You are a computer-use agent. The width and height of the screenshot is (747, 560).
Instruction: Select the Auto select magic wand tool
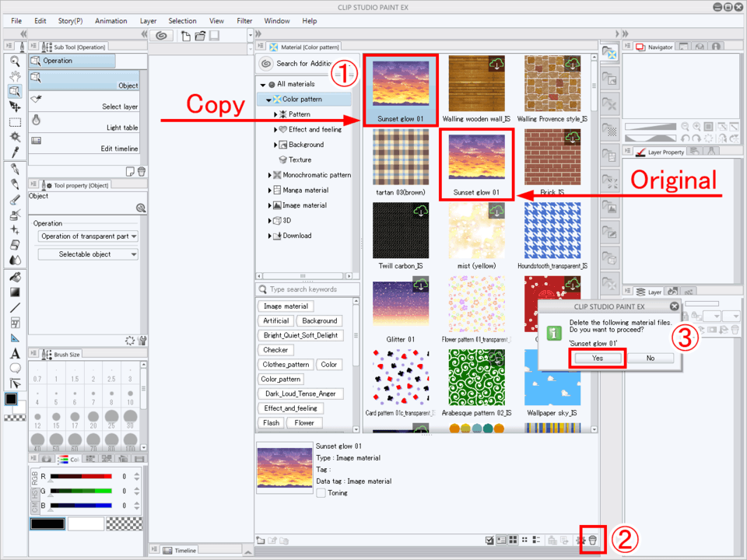[x=15, y=137]
